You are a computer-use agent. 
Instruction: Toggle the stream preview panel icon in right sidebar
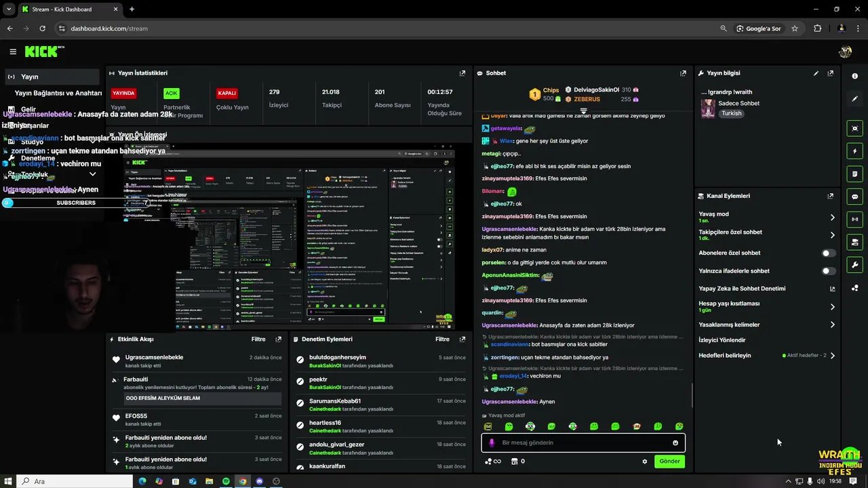tap(854, 128)
